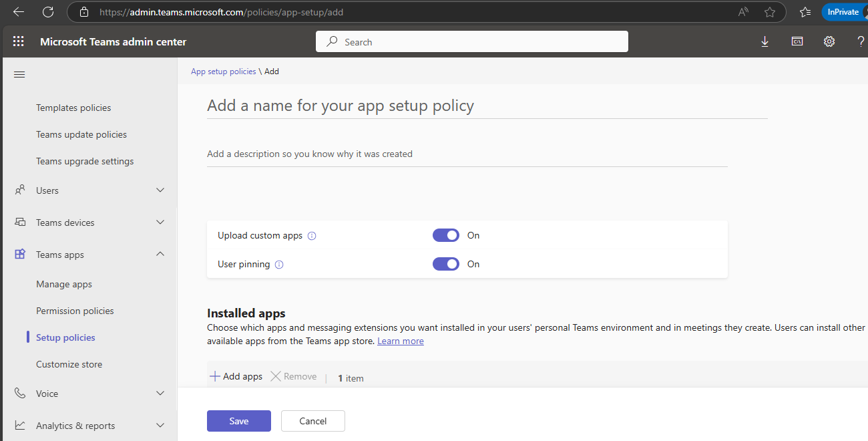Go to App setup policies breadcrumb link

coord(224,71)
